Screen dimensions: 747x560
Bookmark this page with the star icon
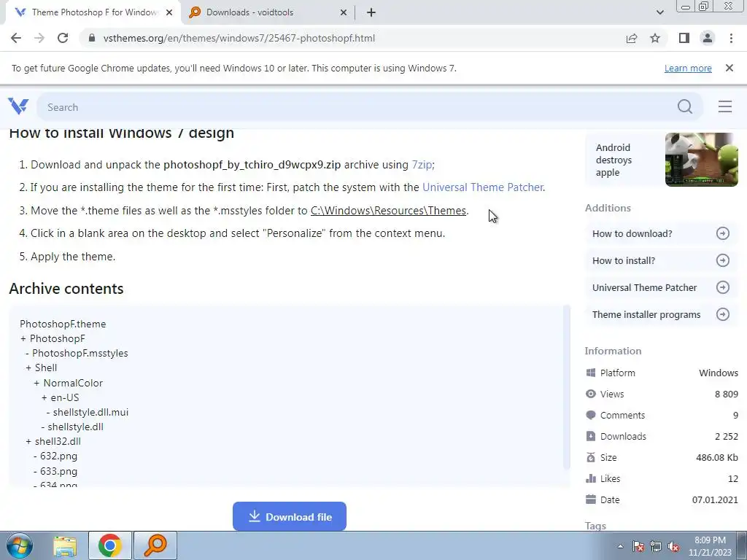(x=655, y=38)
